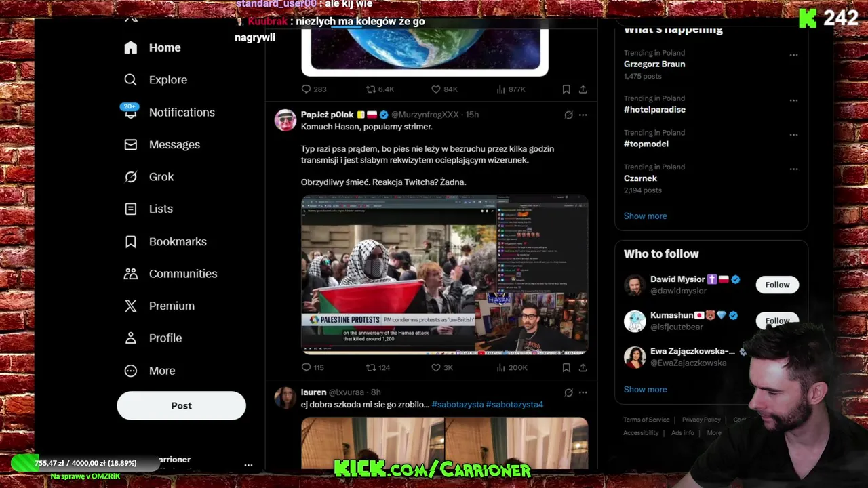Open the Privacy Policy link

(701, 420)
